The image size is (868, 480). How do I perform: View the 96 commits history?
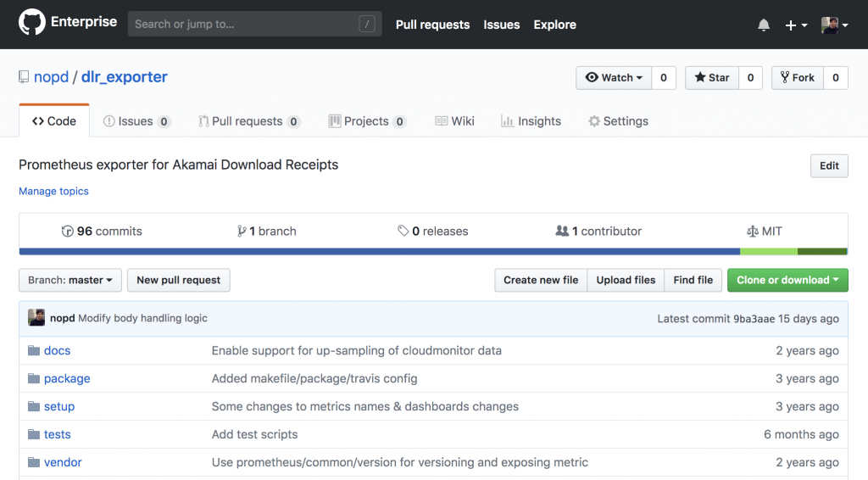pyautogui.click(x=102, y=231)
